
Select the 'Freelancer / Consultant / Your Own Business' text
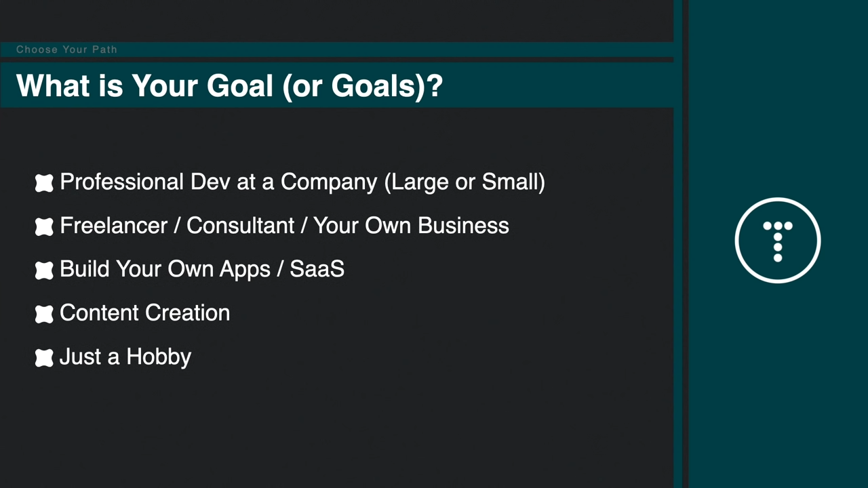(x=284, y=226)
